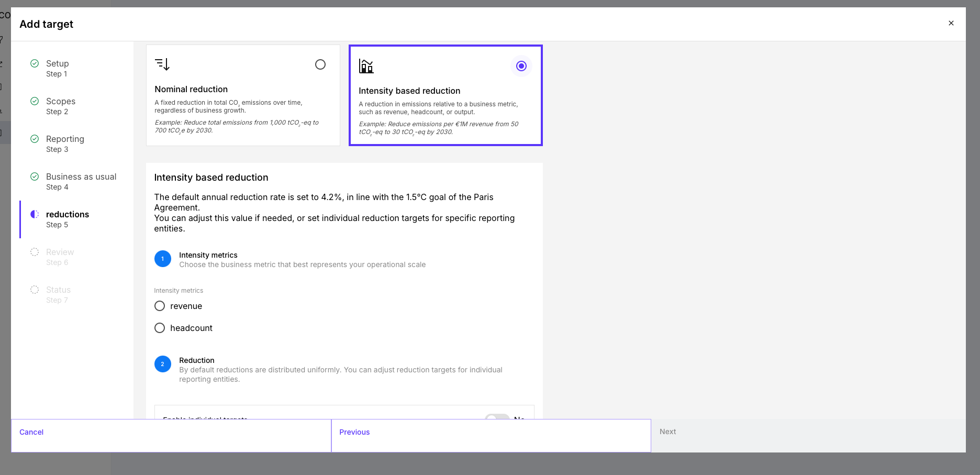Click the Review pending step icon

35,252
